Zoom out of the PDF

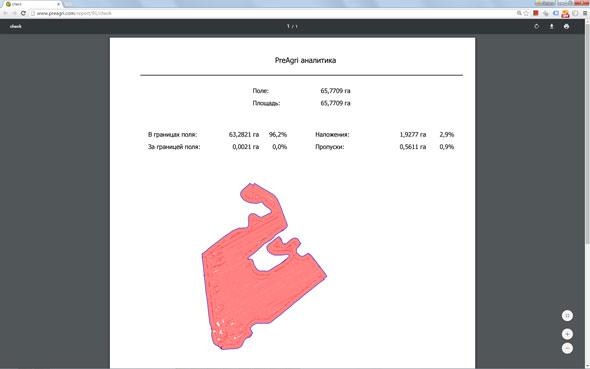(567, 348)
